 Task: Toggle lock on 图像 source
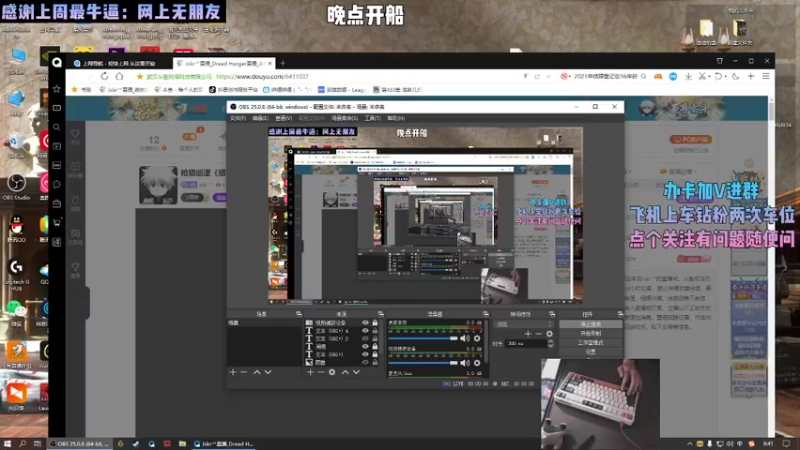click(x=375, y=362)
